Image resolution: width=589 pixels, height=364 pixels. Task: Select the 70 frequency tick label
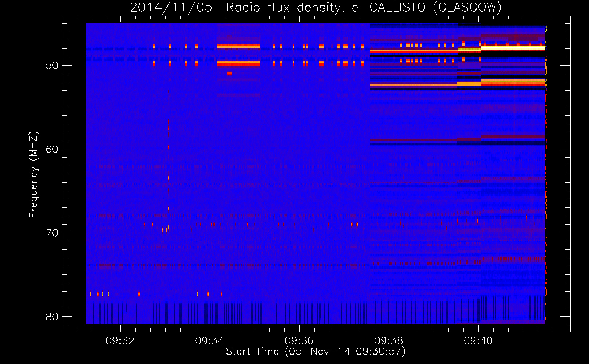tap(52, 233)
